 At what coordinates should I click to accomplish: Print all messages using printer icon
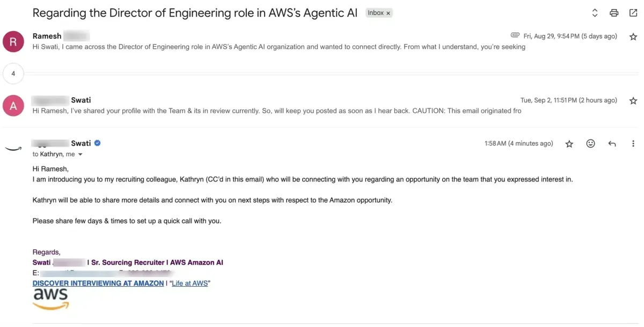click(x=614, y=13)
